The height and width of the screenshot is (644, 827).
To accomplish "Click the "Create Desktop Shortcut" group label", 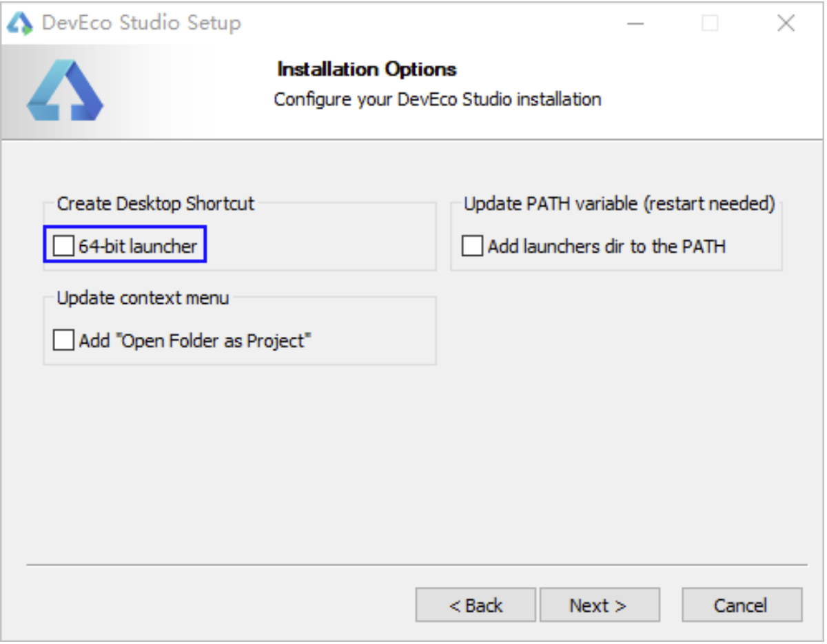I will (x=156, y=204).
